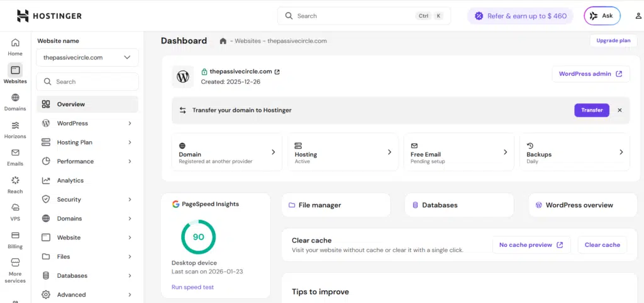Viewport: 644px width, 303px height.
Task: Open Billing in the left rail
Action: (x=15, y=239)
